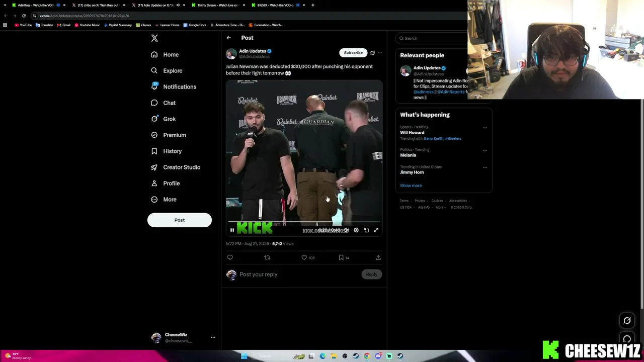Open Adin Updates in Relevant people
The width and height of the screenshot is (644, 362).
coord(427,68)
